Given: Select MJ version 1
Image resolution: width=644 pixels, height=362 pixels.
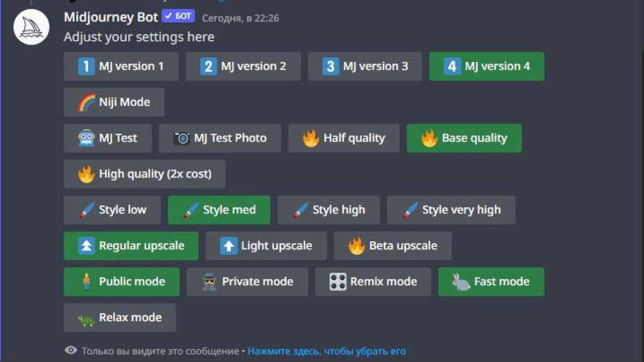Looking at the screenshot, I should coord(121,67).
